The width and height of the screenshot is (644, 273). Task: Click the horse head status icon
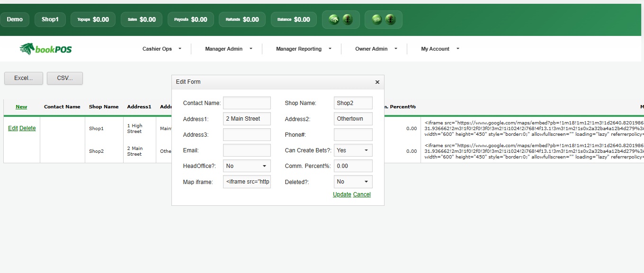(334, 19)
